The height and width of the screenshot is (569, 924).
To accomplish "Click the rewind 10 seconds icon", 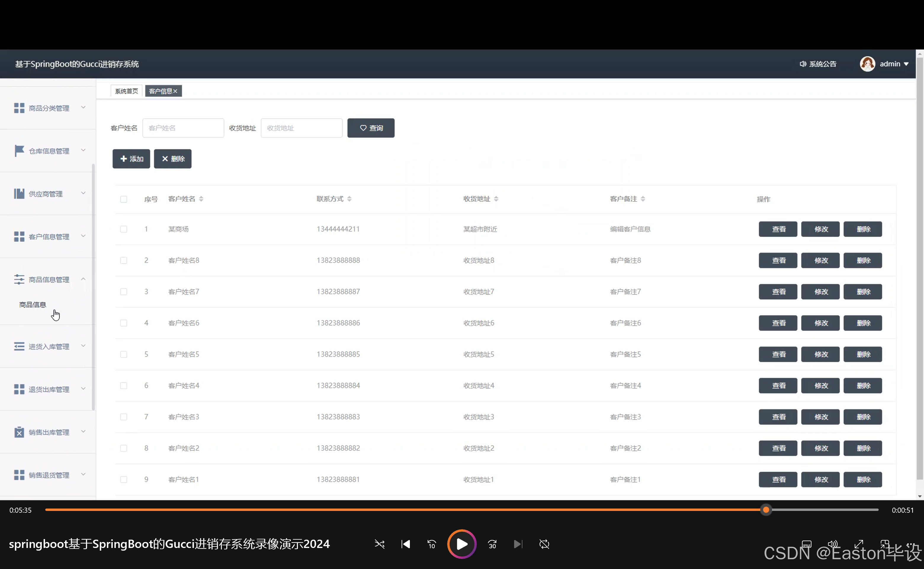I will tap(431, 544).
